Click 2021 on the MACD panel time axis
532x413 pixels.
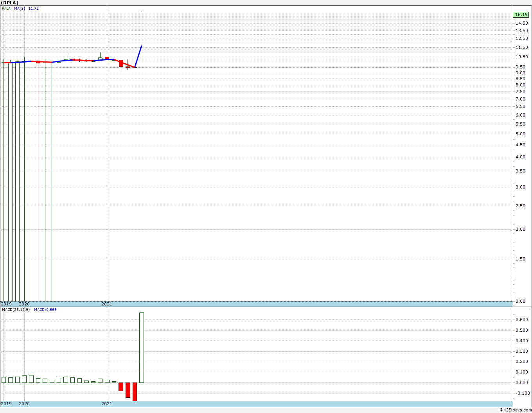click(107, 404)
